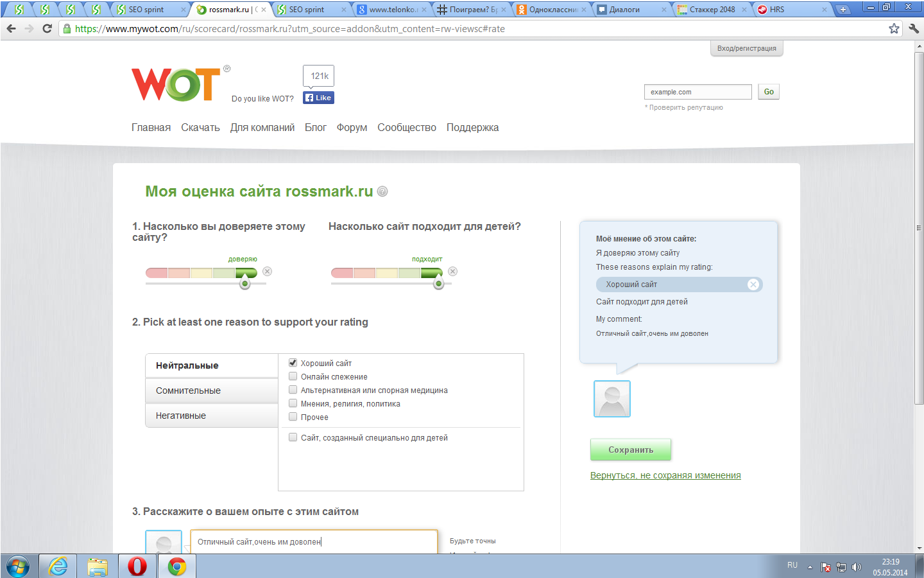
Task: Open Chrome wrench settings menu
Action: [x=914, y=28]
